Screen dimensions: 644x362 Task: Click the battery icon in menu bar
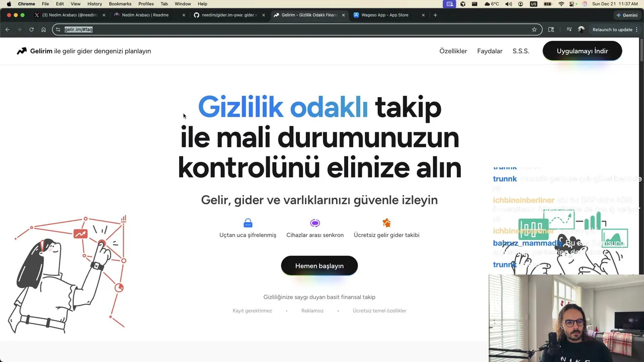point(548,4)
